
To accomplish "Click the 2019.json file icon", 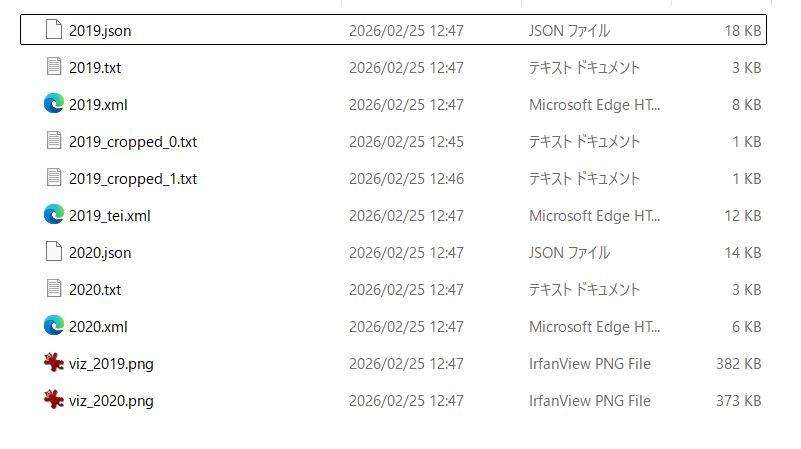I will (54, 30).
